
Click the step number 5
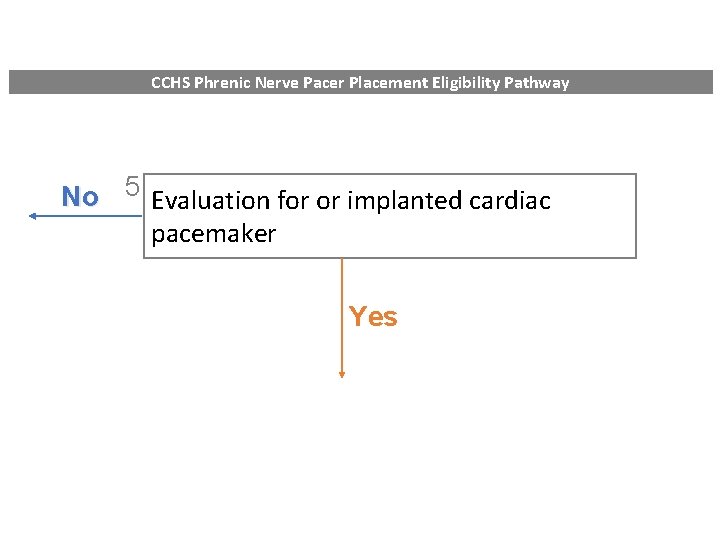click(132, 187)
